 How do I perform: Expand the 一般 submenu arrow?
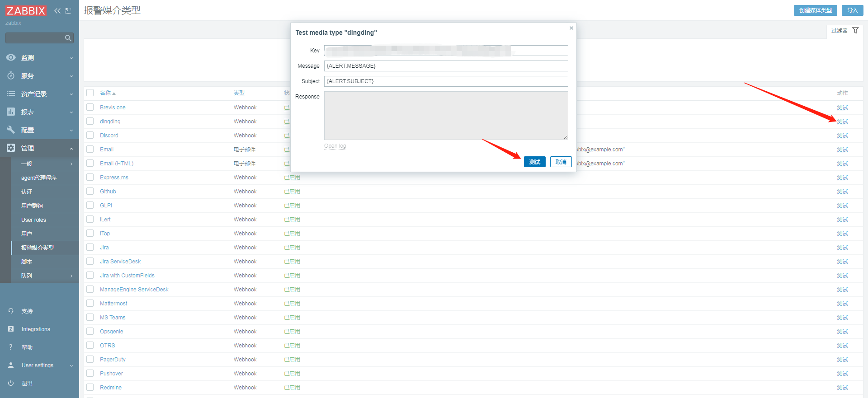[x=71, y=164]
